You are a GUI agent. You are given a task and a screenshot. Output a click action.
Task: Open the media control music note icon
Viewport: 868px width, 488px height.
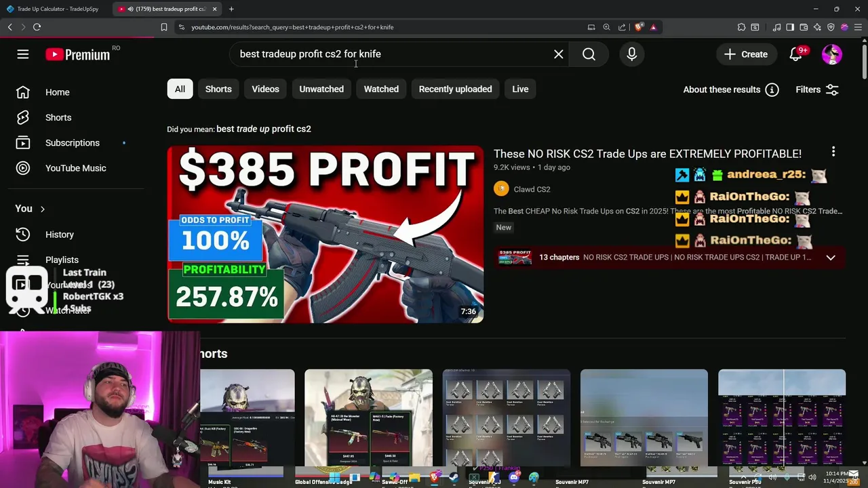[x=777, y=27]
